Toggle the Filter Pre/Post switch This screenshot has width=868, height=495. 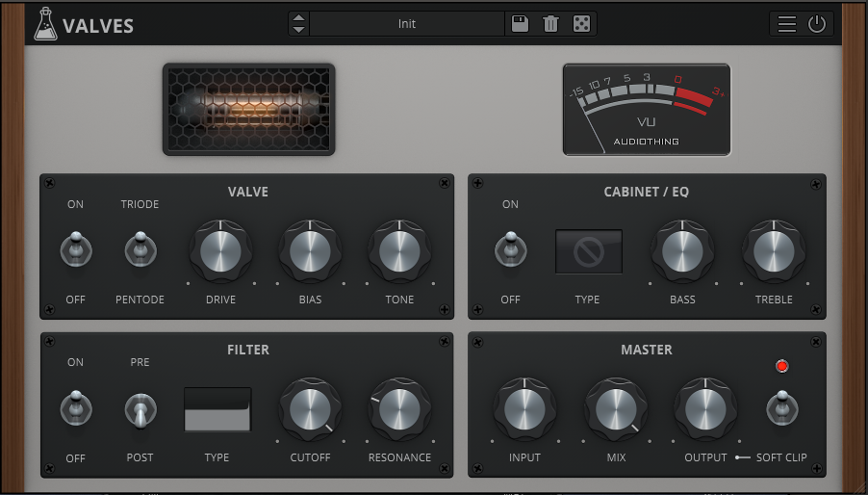[x=140, y=409]
